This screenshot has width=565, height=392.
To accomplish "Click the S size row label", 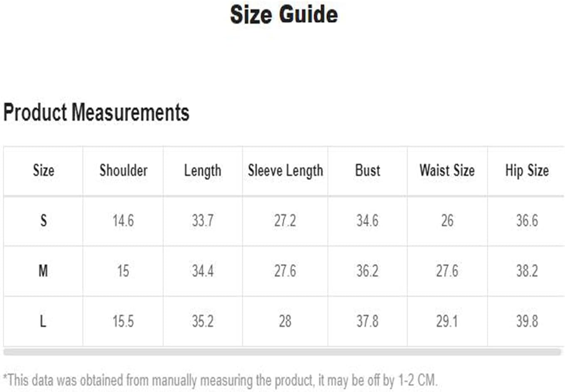I will pos(43,220).
